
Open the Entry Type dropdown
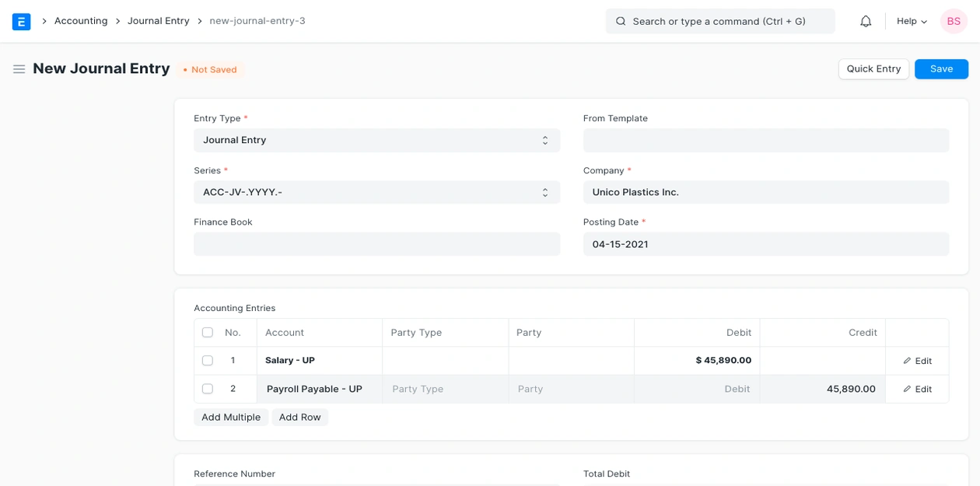(x=376, y=140)
